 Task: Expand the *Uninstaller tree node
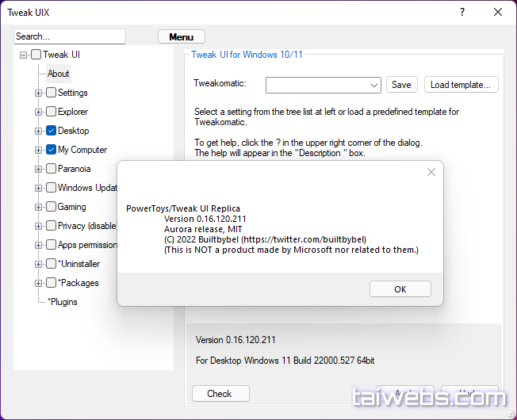pyautogui.click(x=38, y=264)
